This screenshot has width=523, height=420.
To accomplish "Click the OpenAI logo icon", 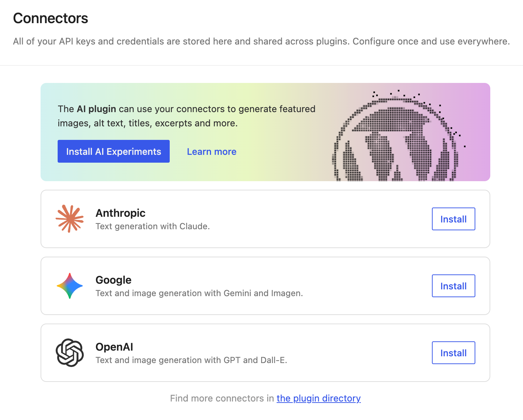I will (x=70, y=353).
